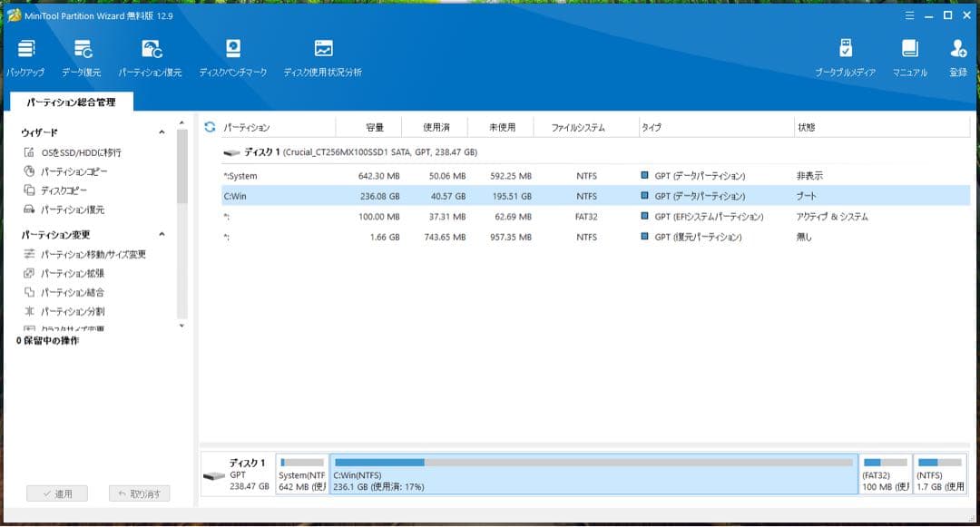Refresh the partition list with the reload icon
The height and width of the screenshot is (527, 980).
pos(210,127)
